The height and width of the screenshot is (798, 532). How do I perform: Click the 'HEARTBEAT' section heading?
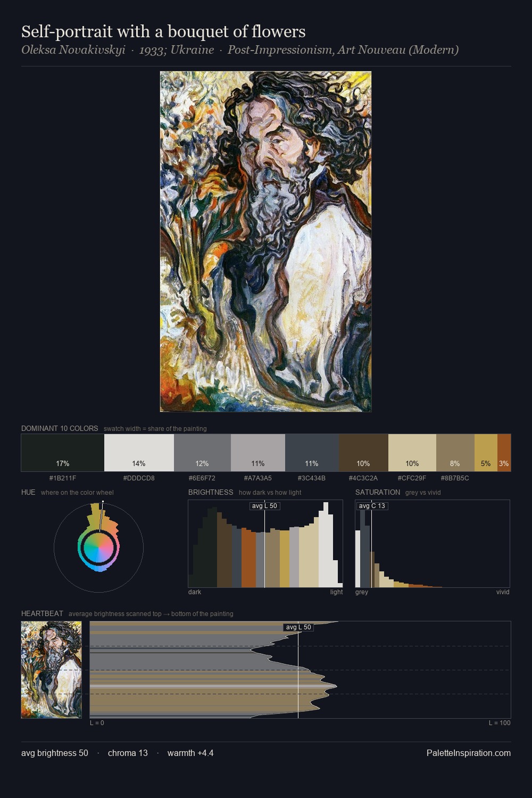(42, 613)
